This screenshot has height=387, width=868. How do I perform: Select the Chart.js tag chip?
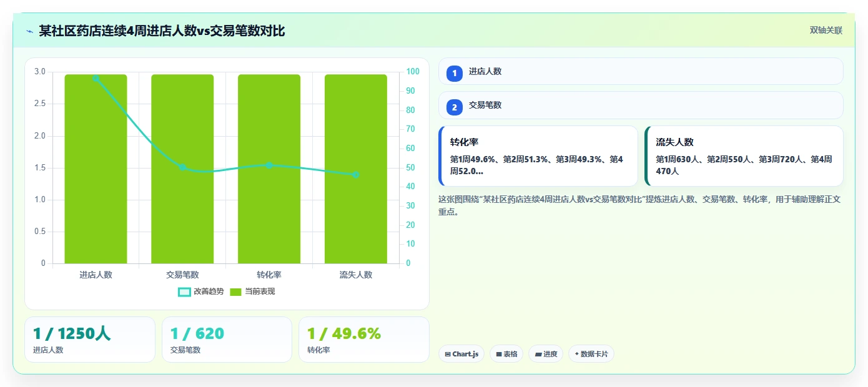tap(461, 354)
